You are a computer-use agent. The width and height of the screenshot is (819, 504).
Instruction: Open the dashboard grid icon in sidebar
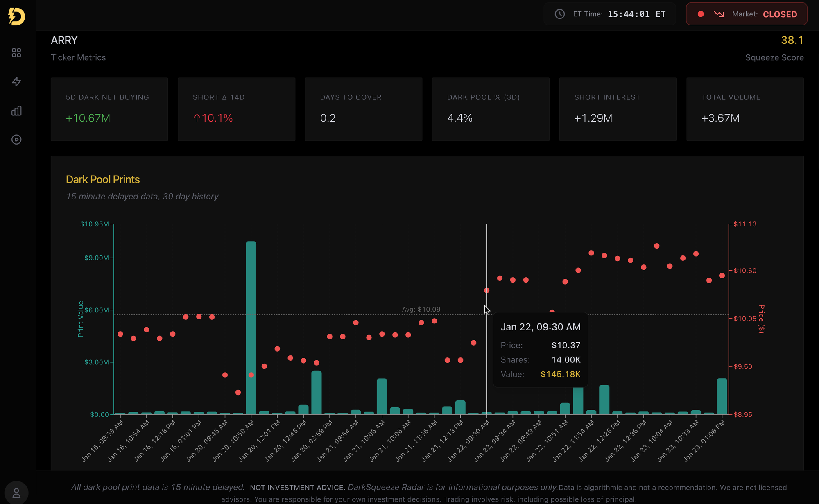click(16, 53)
